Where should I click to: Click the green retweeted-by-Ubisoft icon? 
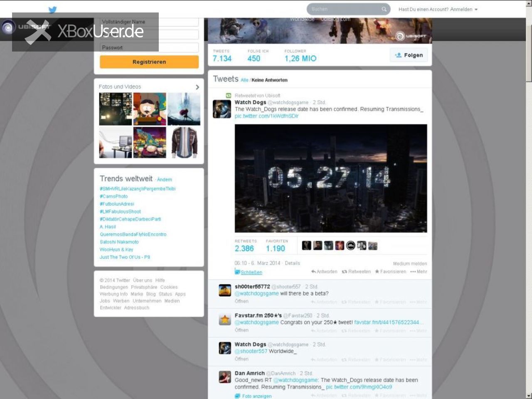(x=228, y=96)
